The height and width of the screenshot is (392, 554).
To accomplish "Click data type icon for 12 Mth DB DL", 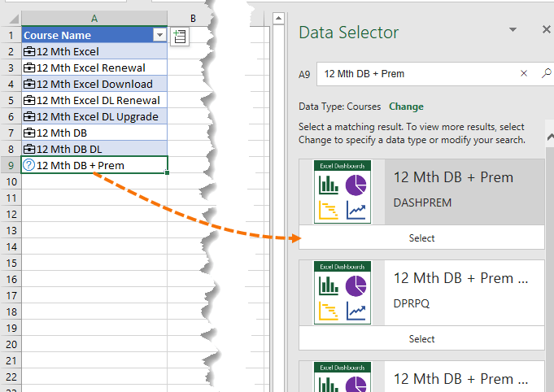I will tap(29, 149).
